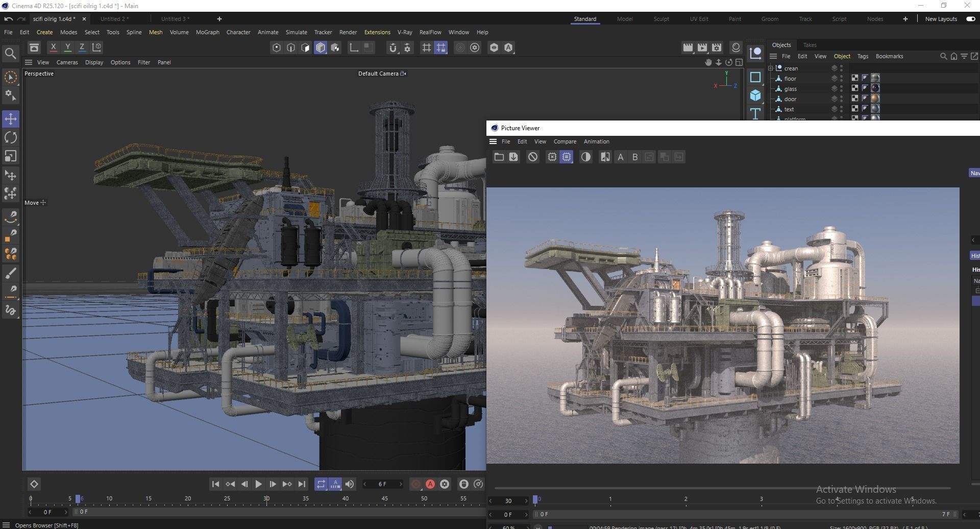Expand the crean object hierarchy

tap(771, 68)
